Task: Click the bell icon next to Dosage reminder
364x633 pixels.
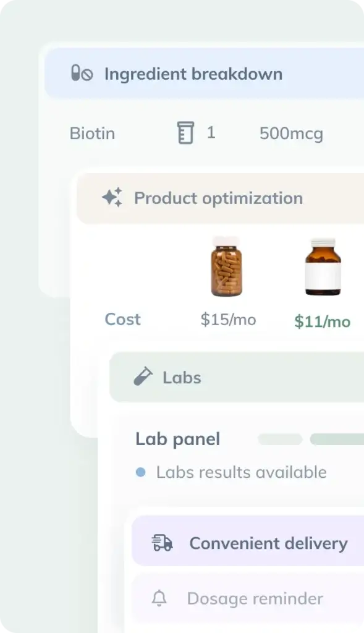Action: click(159, 598)
